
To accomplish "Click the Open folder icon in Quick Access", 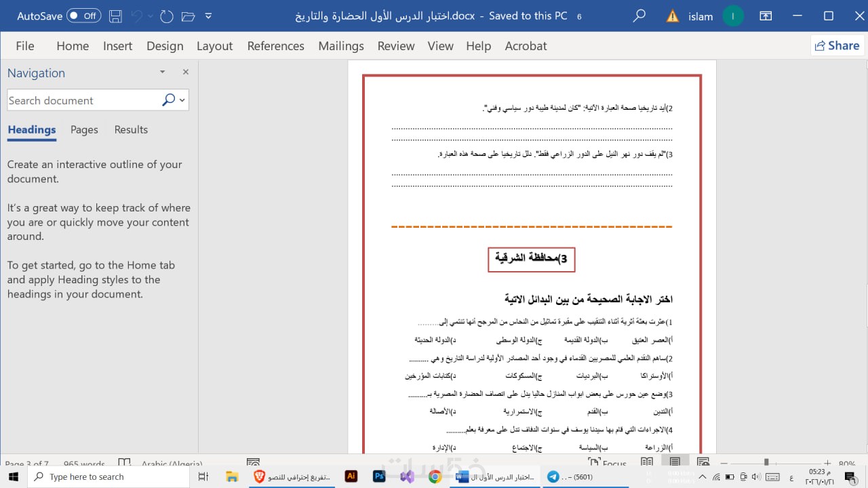I will click(188, 16).
